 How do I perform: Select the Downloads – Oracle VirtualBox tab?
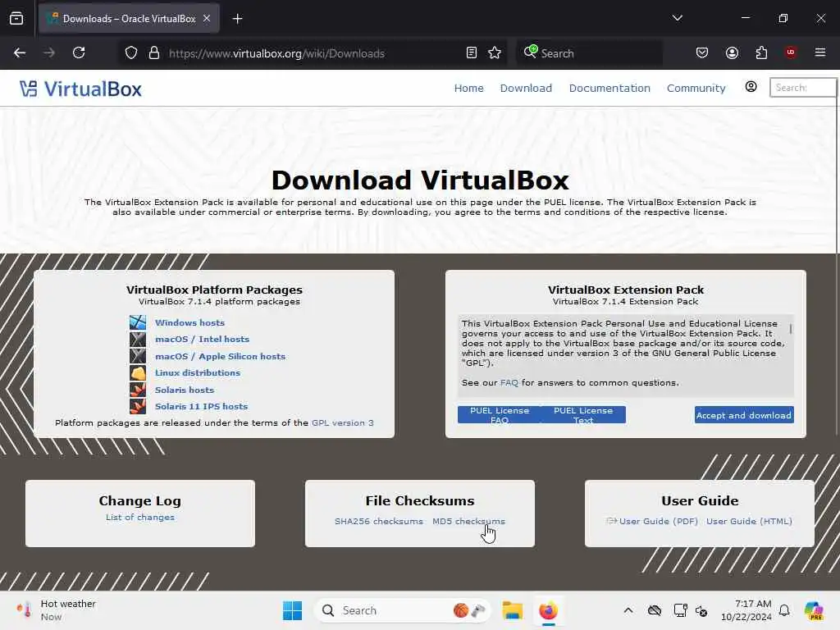click(129, 18)
